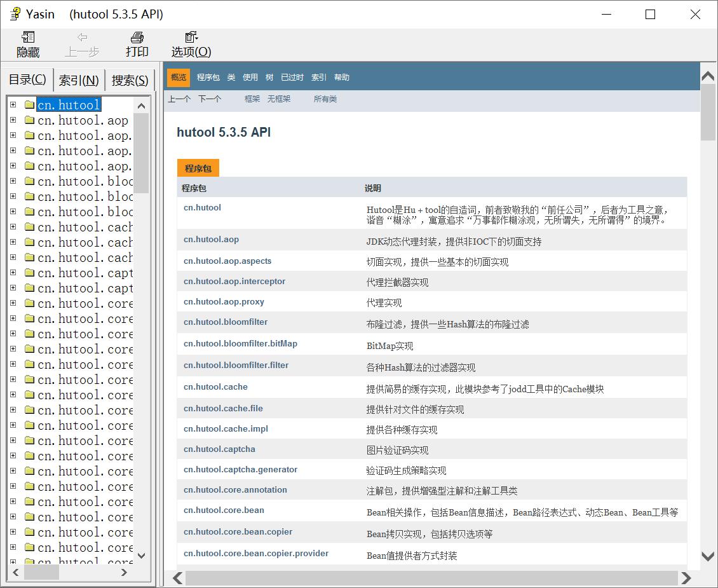The height and width of the screenshot is (588, 718).
Task: Open the cn.hutool.core.bean package link
Action: tap(224, 510)
